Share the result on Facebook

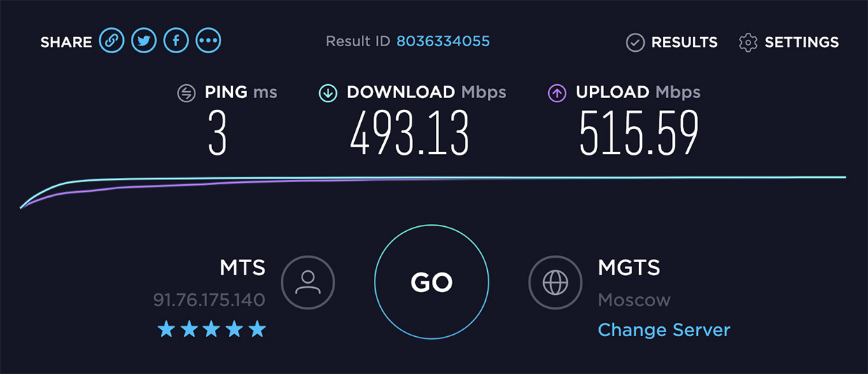(x=176, y=41)
